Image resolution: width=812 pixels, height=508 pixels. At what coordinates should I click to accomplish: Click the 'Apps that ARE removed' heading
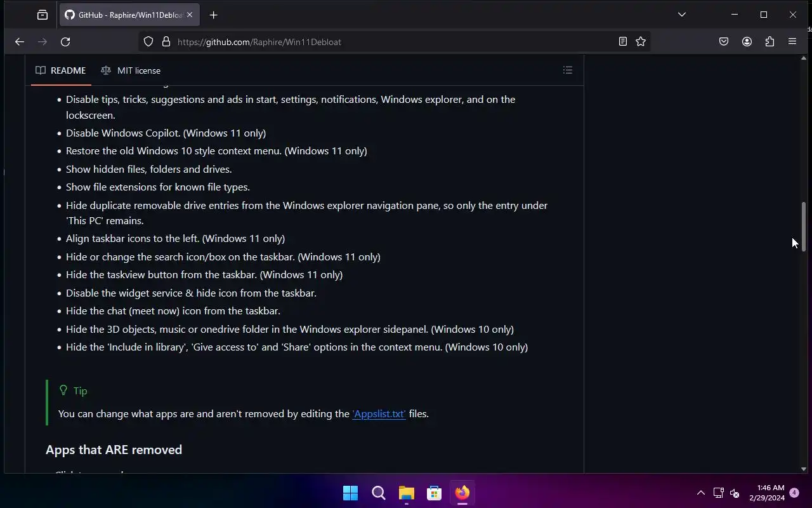(x=114, y=450)
